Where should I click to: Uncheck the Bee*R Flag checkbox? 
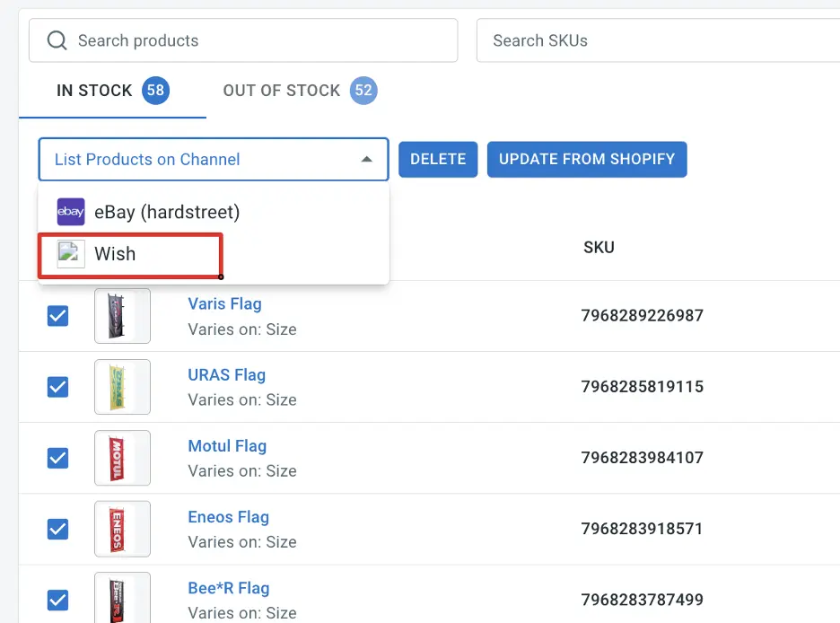(x=57, y=600)
